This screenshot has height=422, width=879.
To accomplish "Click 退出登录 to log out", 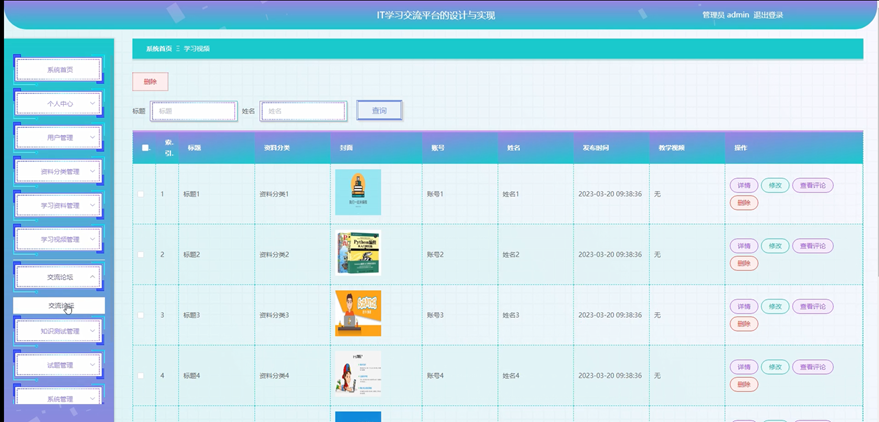I will pyautogui.click(x=768, y=15).
